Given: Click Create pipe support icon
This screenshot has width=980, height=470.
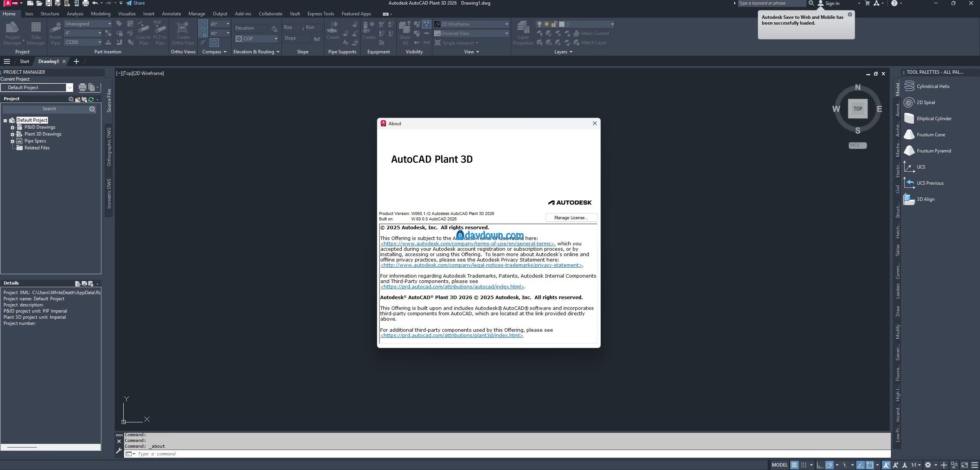Looking at the screenshot, I should click(333, 30).
